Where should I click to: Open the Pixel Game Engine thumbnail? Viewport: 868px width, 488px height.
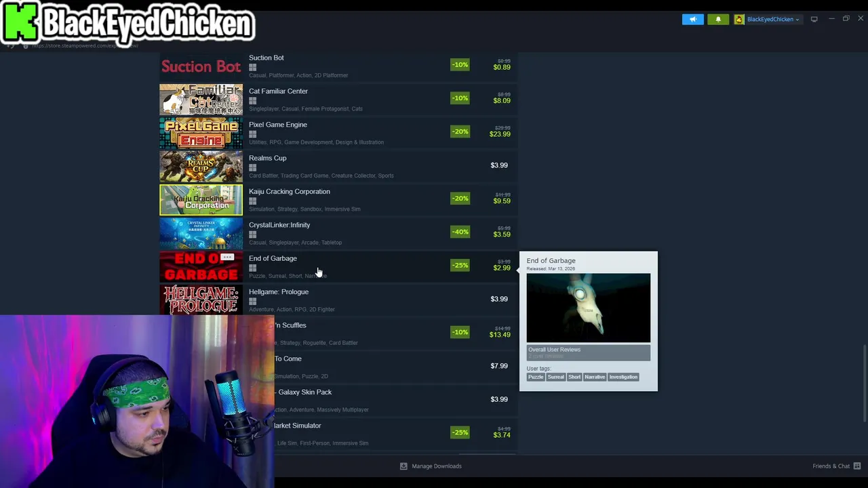point(201,134)
